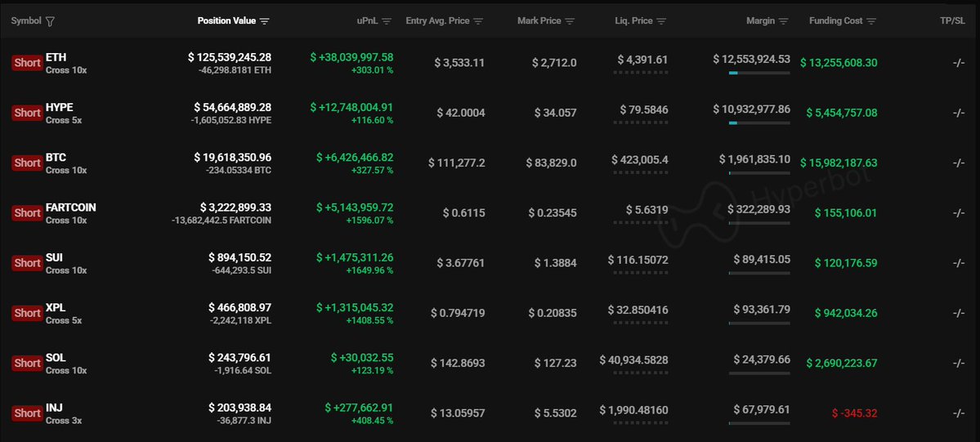
Task: Select the FARTCOIN symbol name
Action: (70, 208)
